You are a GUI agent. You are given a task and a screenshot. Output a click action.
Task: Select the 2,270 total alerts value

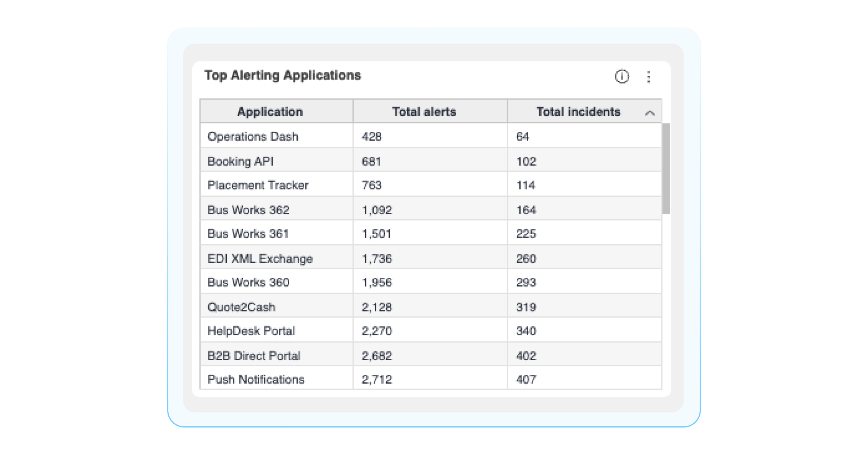coord(377,331)
